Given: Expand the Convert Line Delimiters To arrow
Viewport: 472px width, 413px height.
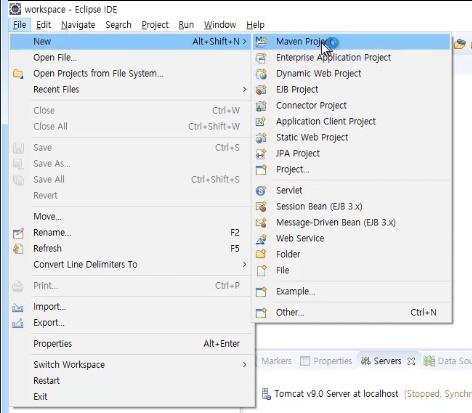Looking at the screenshot, I should [x=244, y=264].
